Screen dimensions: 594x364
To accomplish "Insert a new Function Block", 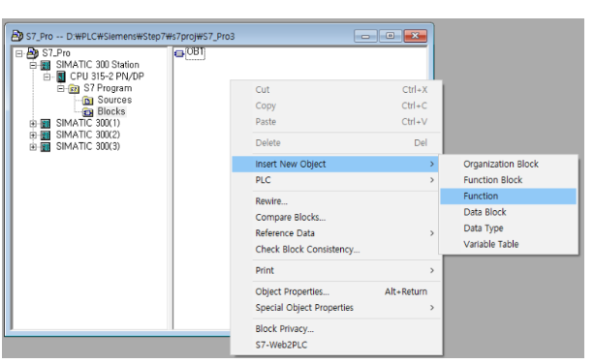I will [x=509, y=180].
